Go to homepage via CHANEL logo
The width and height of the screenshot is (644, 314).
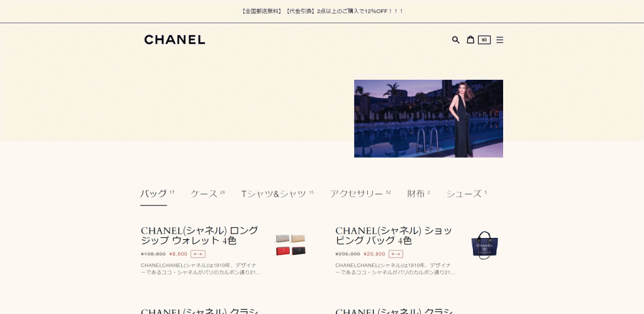[174, 40]
